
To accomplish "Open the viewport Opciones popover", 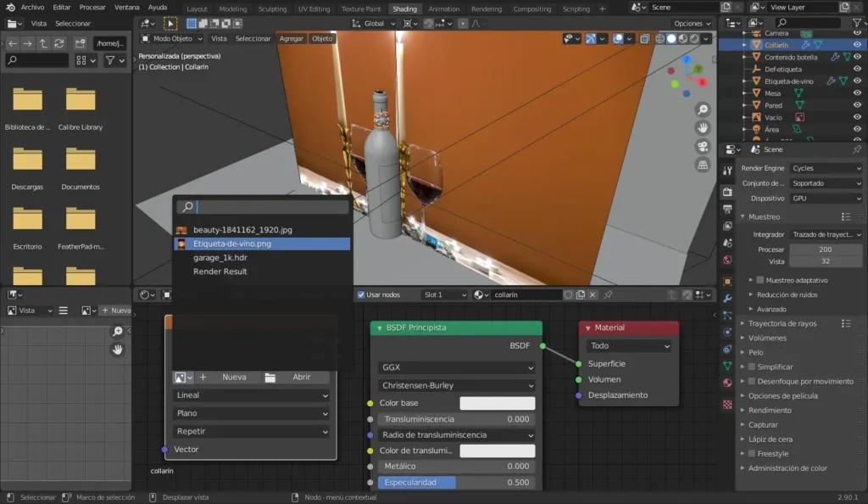I will click(x=692, y=24).
